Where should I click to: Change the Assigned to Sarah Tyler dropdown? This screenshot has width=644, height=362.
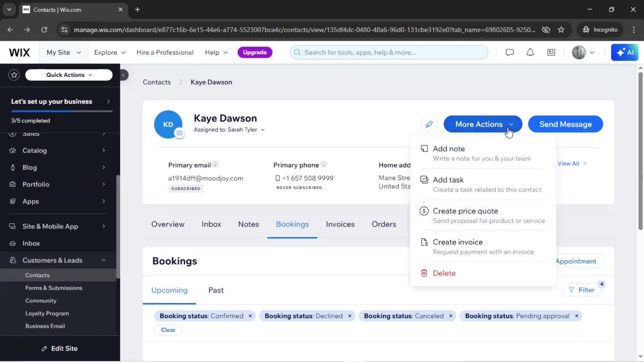pyautogui.click(x=229, y=130)
